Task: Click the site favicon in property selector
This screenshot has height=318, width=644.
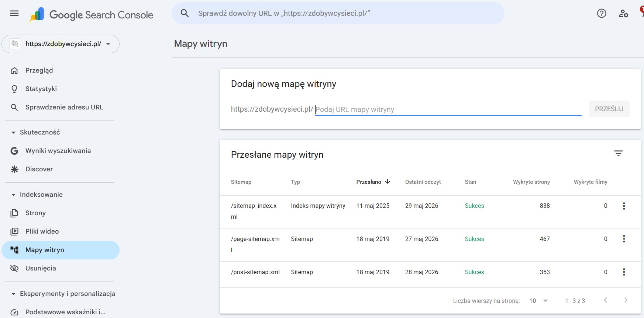Action: click(x=14, y=44)
